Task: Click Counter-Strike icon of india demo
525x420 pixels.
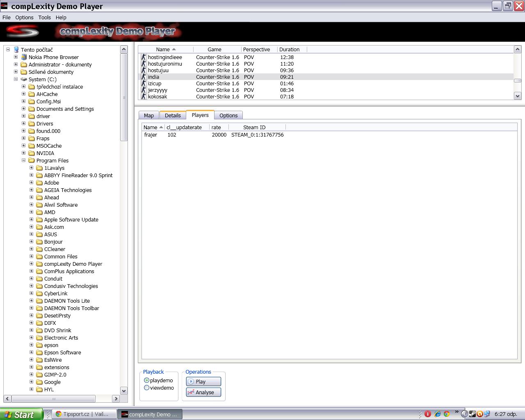Action: click(x=144, y=77)
